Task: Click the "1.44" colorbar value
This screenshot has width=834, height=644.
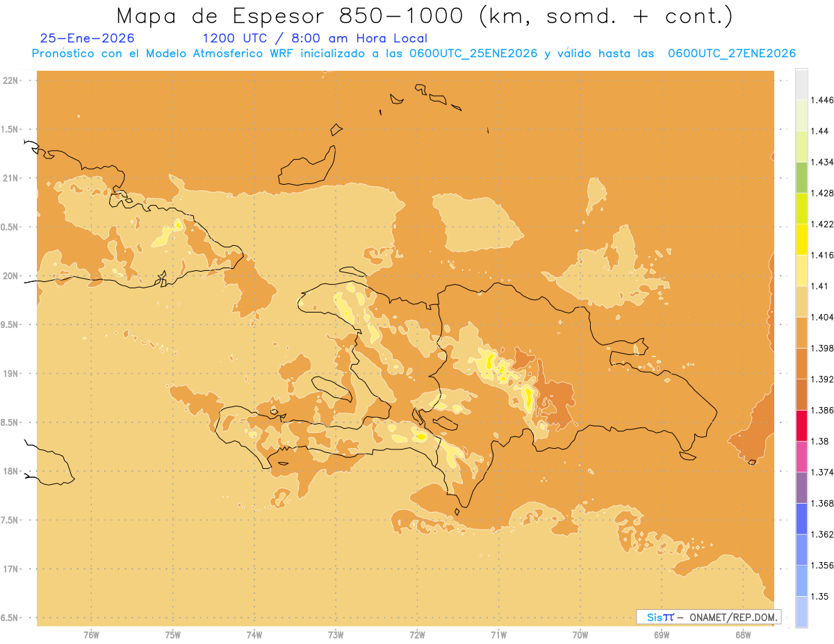Action: [x=820, y=131]
